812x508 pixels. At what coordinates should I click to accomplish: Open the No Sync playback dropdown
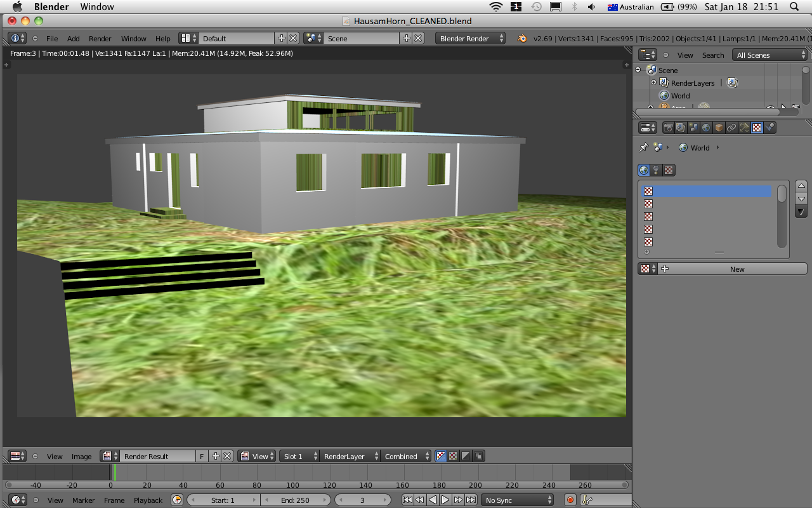(517, 500)
